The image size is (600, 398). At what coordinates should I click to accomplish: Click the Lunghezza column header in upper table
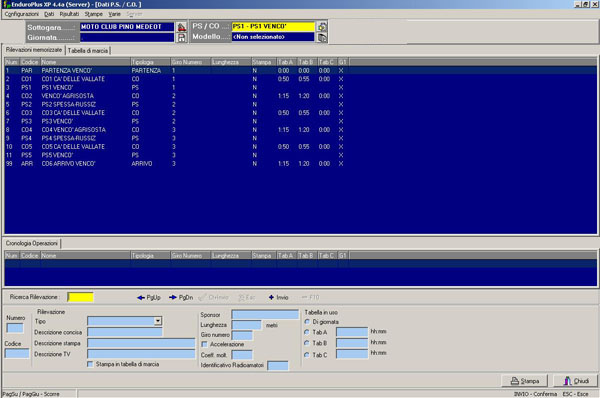coord(231,62)
